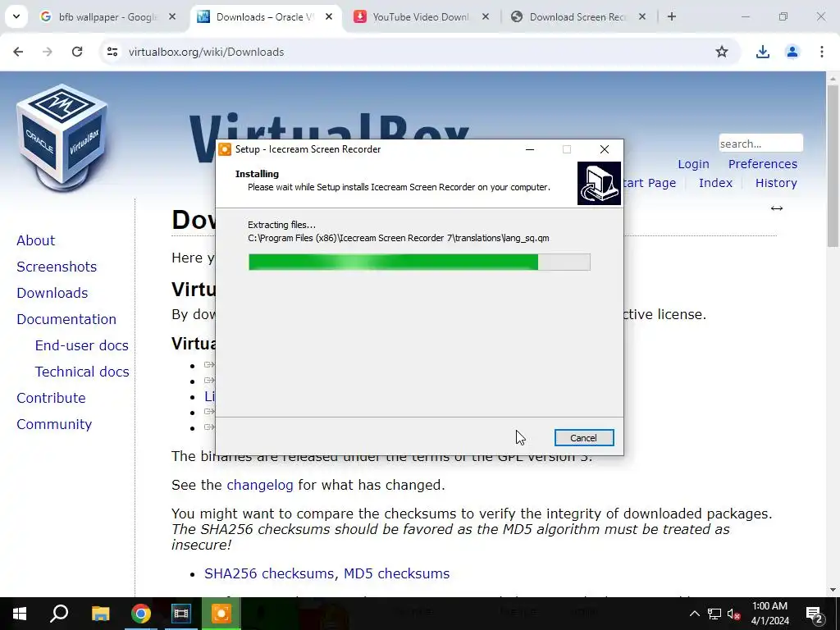Screen dimensions: 840x630
Task: Open the Login link
Action: pos(693,164)
